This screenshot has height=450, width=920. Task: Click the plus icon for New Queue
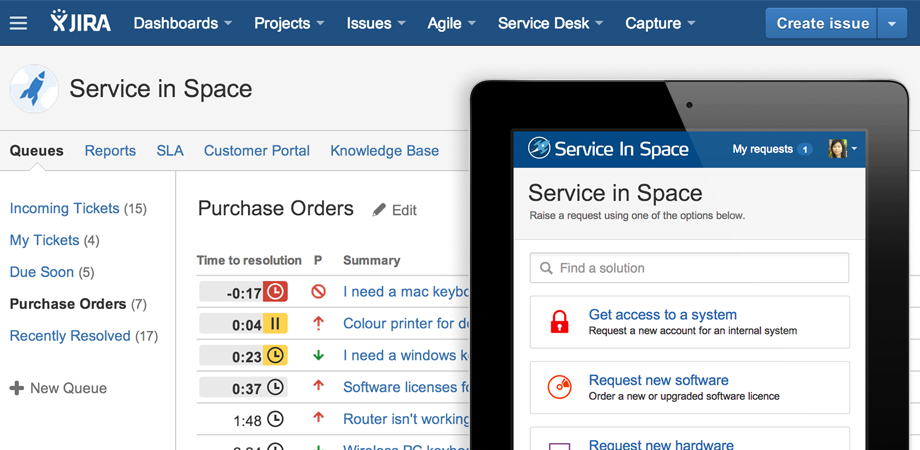point(16,388)
